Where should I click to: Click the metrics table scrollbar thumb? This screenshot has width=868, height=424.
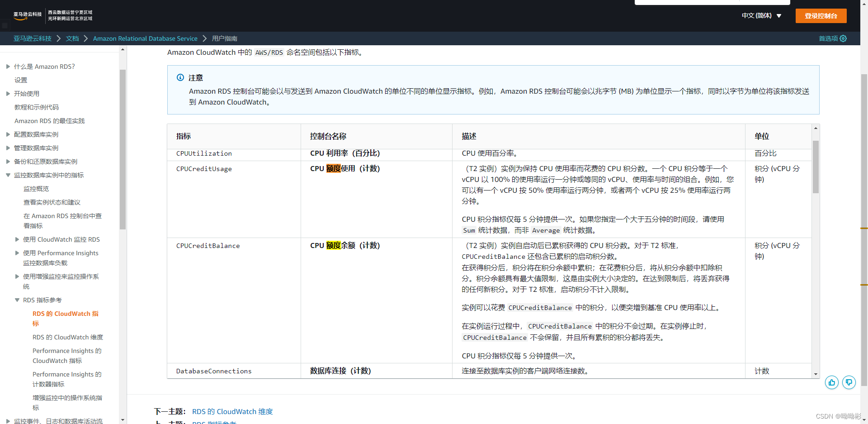point(816,167)
